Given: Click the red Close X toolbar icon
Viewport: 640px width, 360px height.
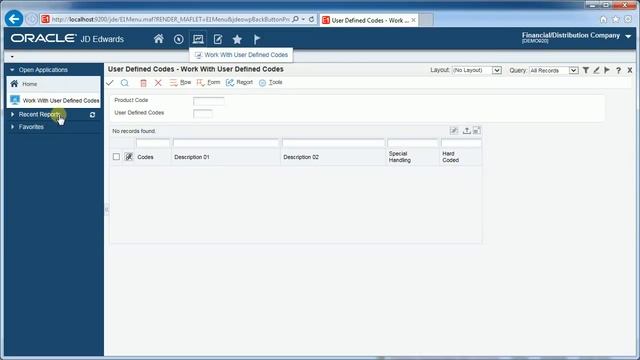Looking at the screenshot, I should pos(158,83).
